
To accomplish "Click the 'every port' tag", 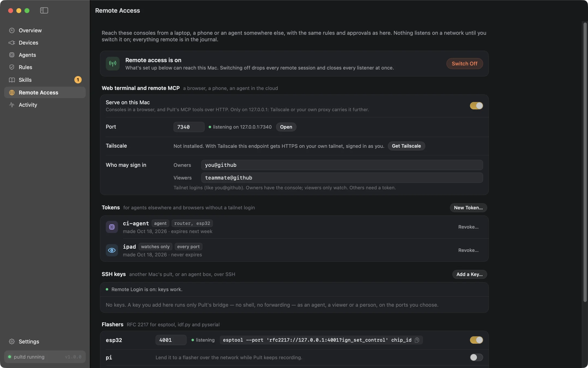I will (x=188, y=247).
